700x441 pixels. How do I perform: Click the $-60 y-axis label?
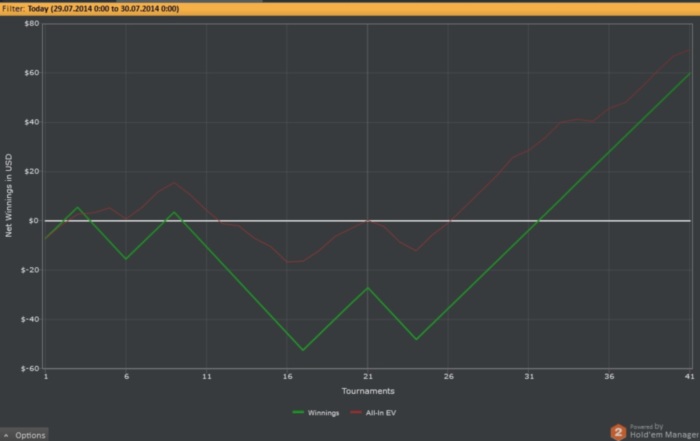[30, 369]
